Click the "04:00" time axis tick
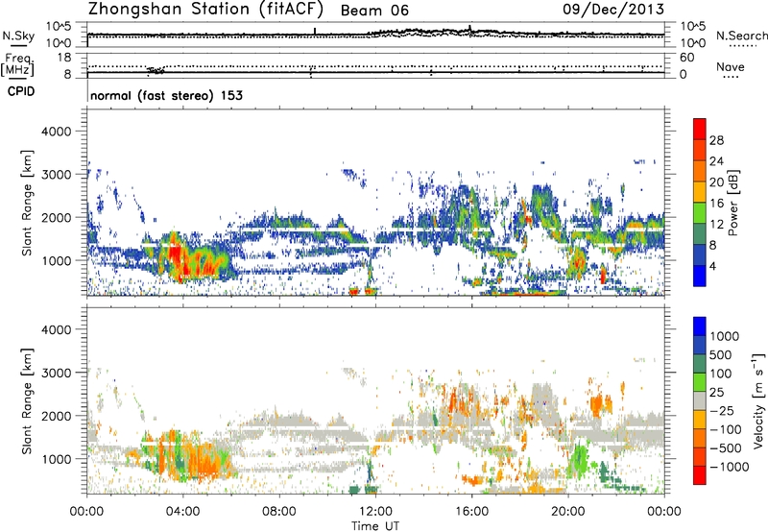This screenshot has width=768, height=532. pyautogui.click(x=182, y=512)
